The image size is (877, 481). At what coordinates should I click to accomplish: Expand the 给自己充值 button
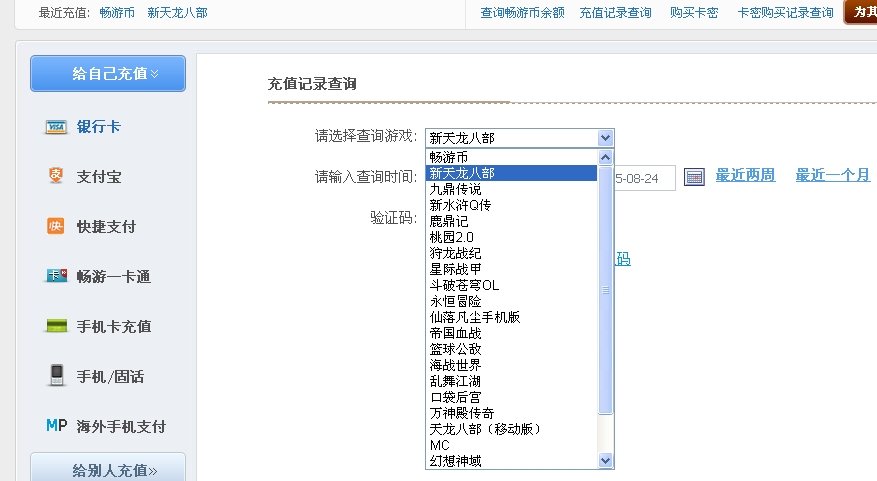click(x=108, y=73)
